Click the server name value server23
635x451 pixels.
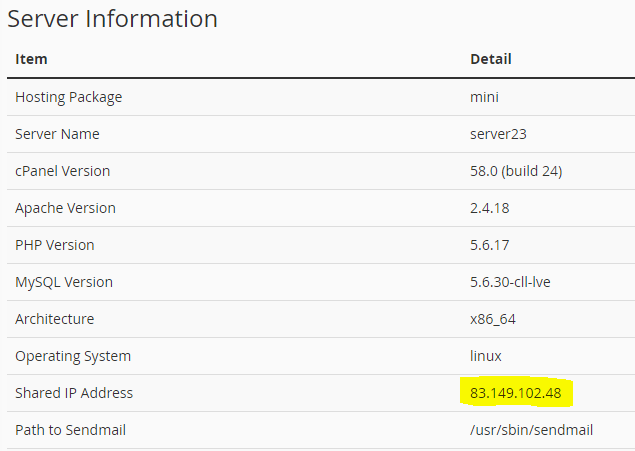[x=499, y=134]
